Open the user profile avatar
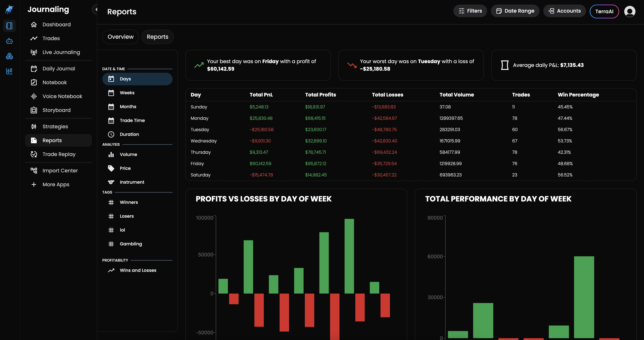The image size is (644, 340). (x=630, y=11)
